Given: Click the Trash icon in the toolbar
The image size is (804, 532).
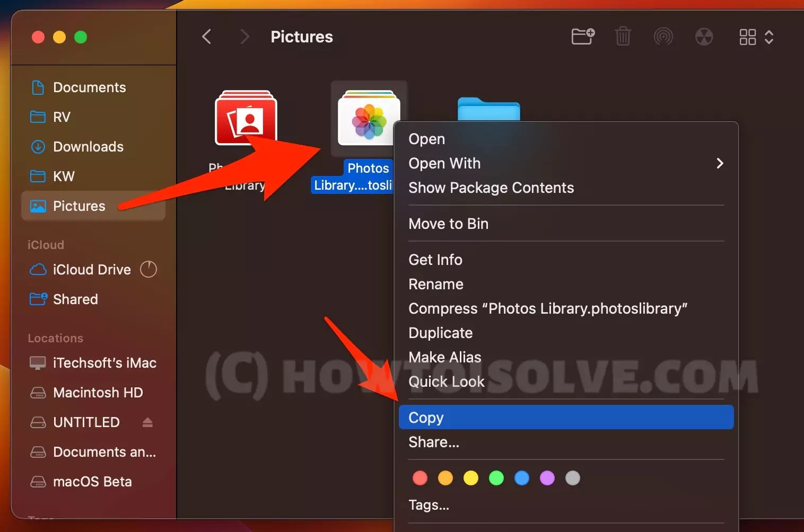Looking at the screenshot, I should pyautogui.click(x=623, y=37).
